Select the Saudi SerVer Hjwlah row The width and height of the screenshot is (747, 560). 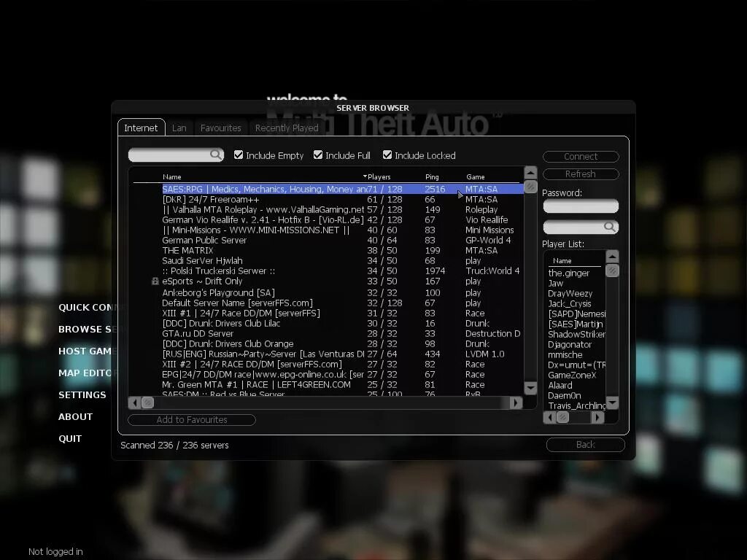tap(343, 261)
